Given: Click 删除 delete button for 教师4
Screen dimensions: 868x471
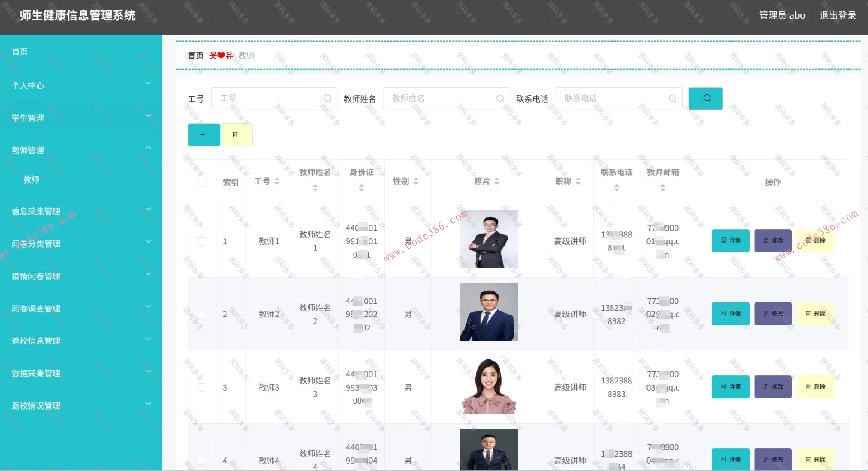Looking at the screenshot, I should [x=815, y=459].
